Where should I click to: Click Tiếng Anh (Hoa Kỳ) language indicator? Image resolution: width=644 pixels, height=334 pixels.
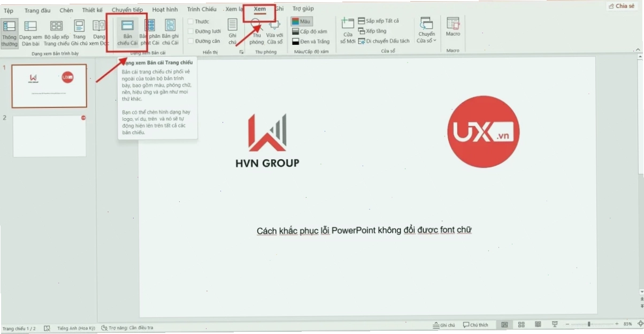point(76,328)
